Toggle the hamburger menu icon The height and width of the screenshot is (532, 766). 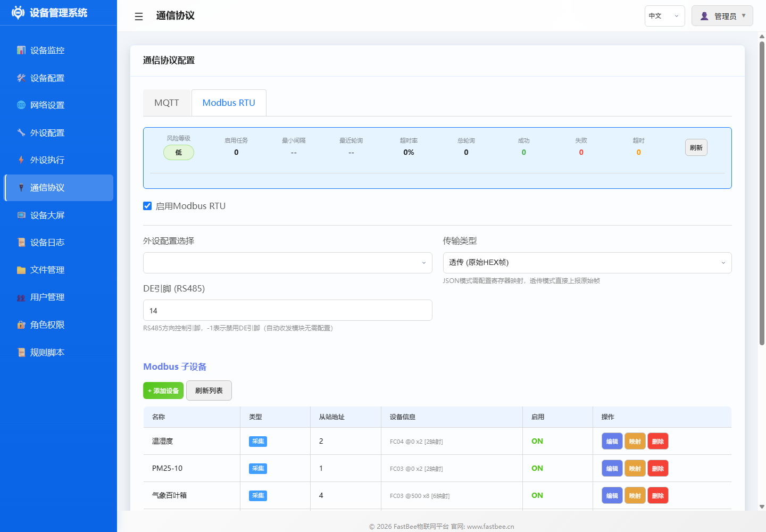point(139,16)
